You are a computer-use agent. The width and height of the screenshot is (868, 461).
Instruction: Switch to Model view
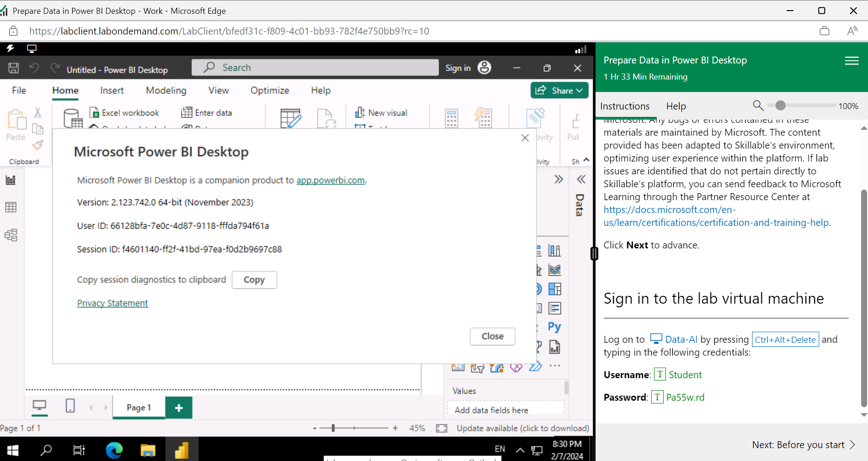pyautogui.click(x=11, y=235)
